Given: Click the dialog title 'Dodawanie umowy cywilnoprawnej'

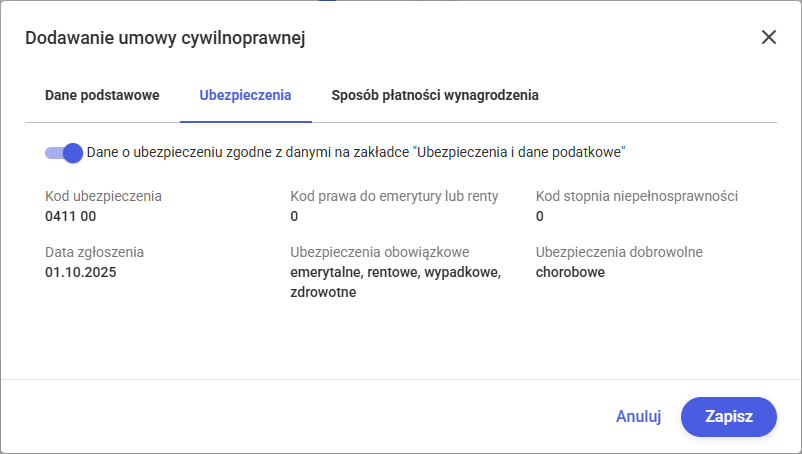Looking at the screenshot, I should (x=165, y=38).
